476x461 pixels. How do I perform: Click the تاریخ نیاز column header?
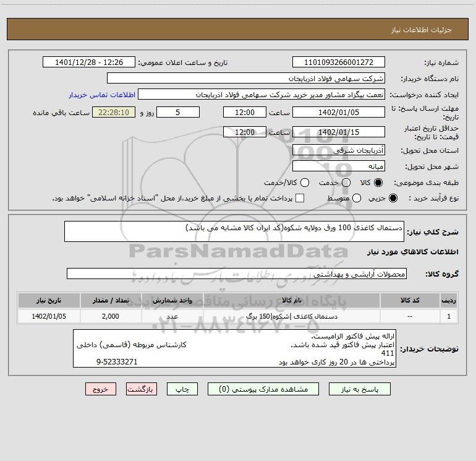(x=49, y=300)
